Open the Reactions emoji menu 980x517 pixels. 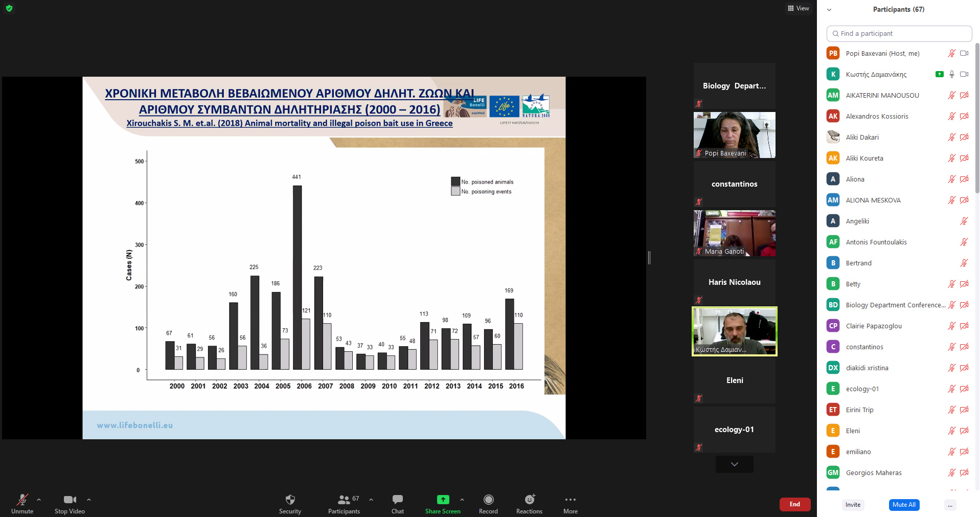click(529, 503)
